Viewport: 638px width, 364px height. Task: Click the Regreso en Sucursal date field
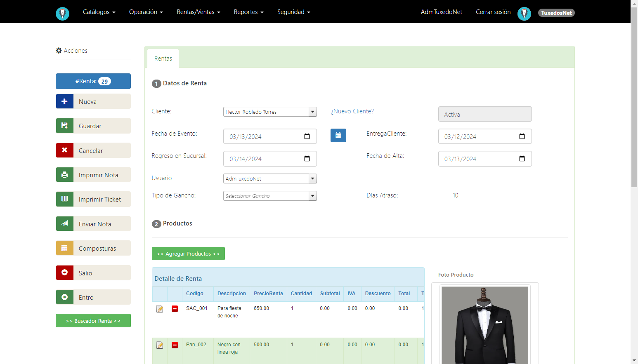270,159
